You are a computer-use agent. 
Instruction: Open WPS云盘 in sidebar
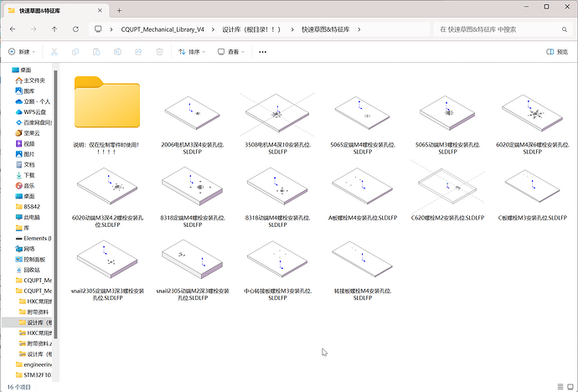click(x=31, y=112)
